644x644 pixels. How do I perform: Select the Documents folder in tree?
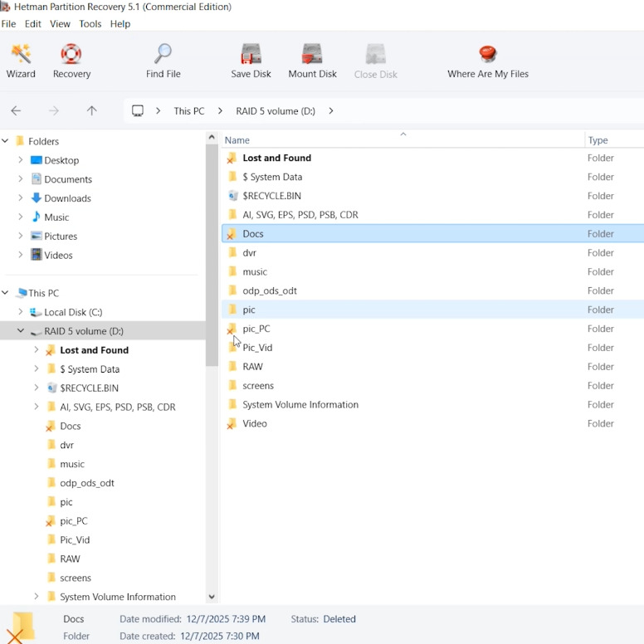pos(68,179)
